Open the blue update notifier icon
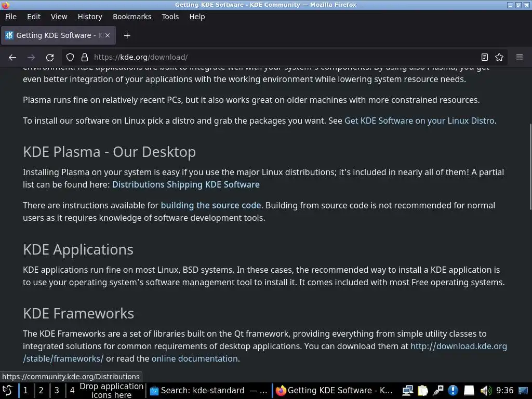This screenshot has width=532, height=399. 453,391
